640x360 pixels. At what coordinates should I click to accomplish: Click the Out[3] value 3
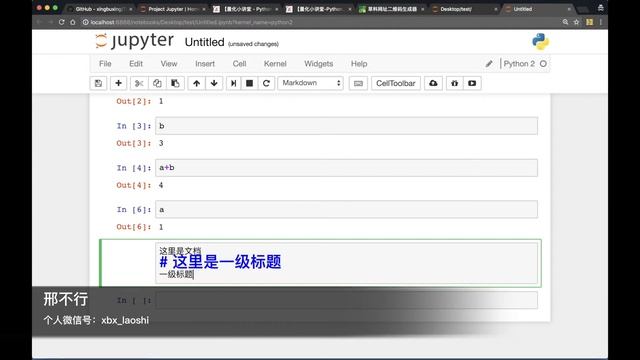click(161, 143)
